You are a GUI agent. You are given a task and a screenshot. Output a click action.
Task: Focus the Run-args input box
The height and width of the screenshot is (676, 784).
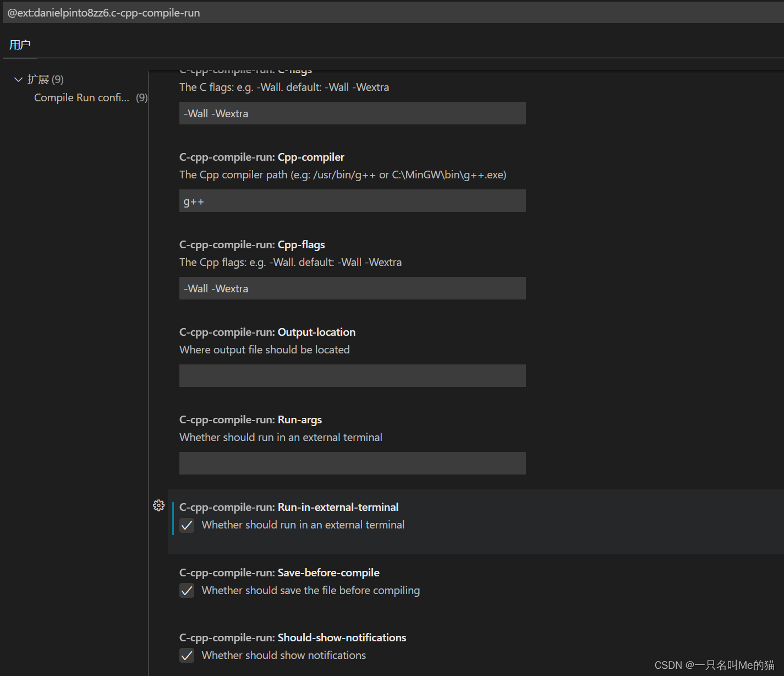point(352,463)
